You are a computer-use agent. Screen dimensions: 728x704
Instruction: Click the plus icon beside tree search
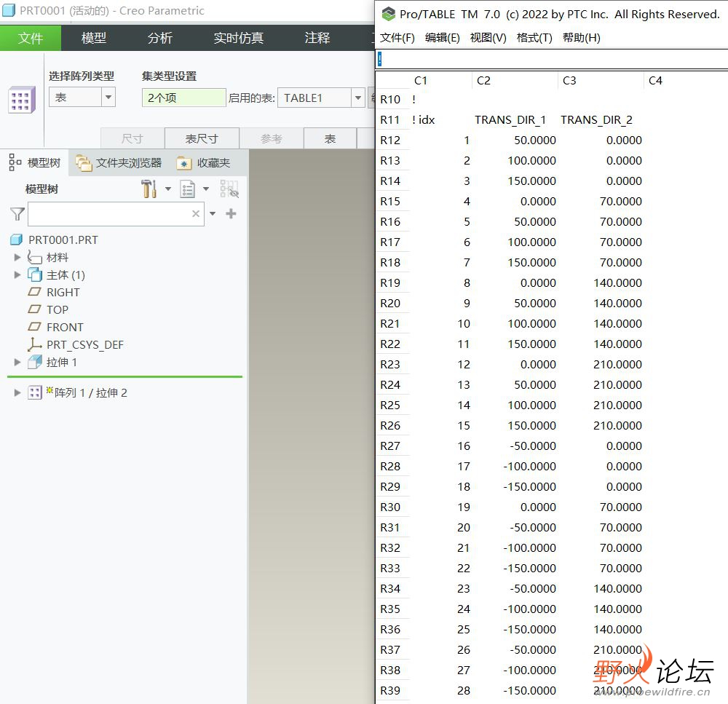pos(231,213)
